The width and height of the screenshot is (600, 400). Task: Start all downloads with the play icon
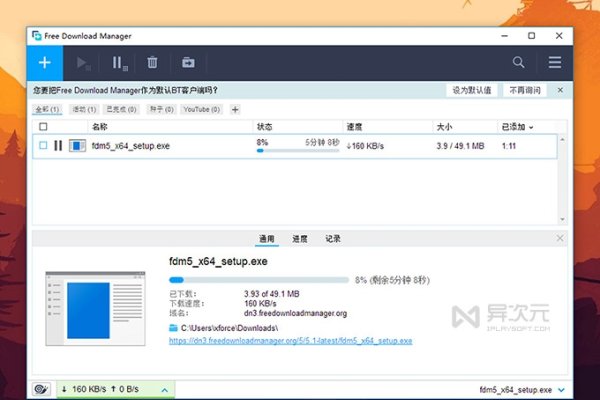(83, 63)
